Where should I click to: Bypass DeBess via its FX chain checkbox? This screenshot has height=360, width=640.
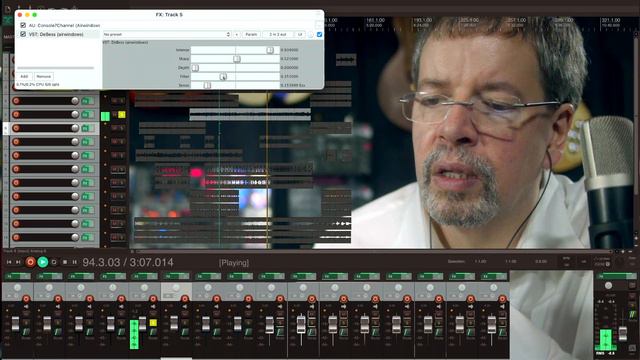tap(23, 34)
